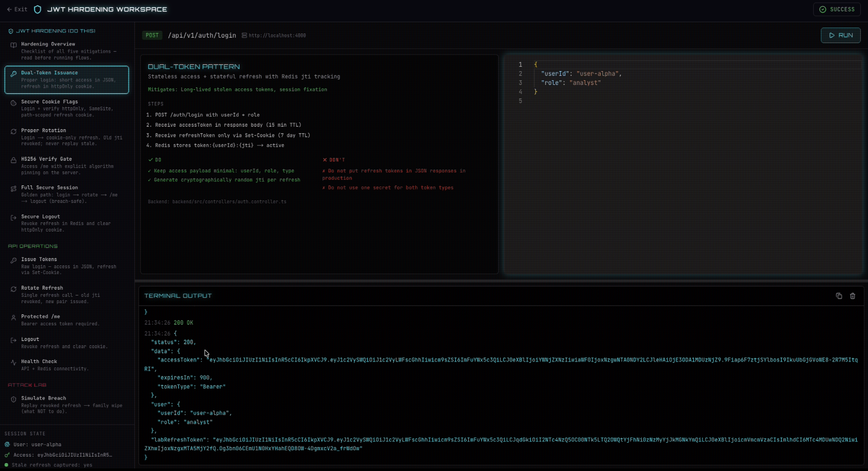Screen dimensions: 868x471
Task: Click the labRefreshToken value in terminal
Action: (501, 444)
